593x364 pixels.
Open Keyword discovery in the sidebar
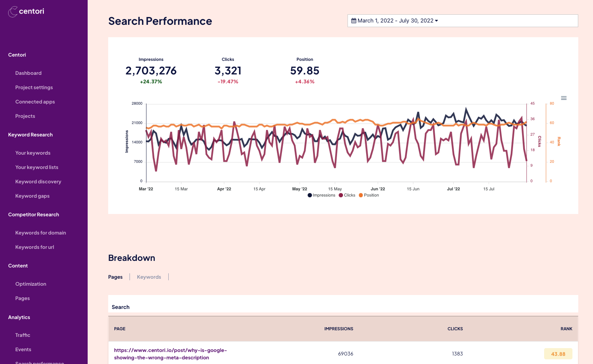click(x=38, y=181)
